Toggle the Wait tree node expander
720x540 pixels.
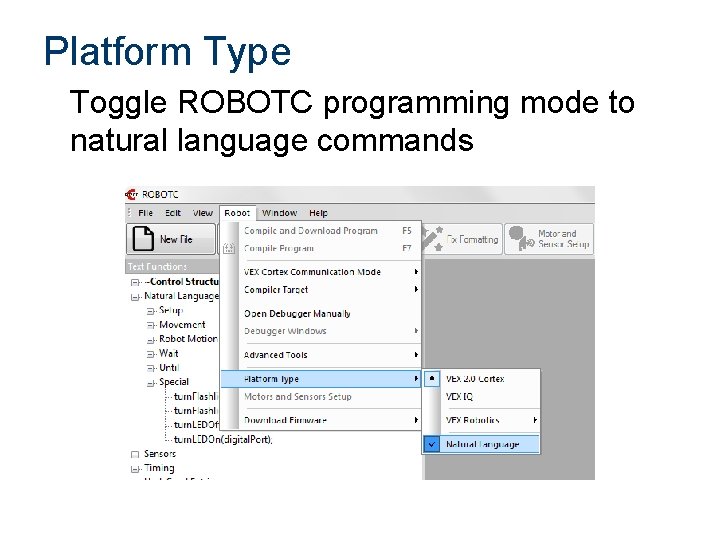point(151,354)
